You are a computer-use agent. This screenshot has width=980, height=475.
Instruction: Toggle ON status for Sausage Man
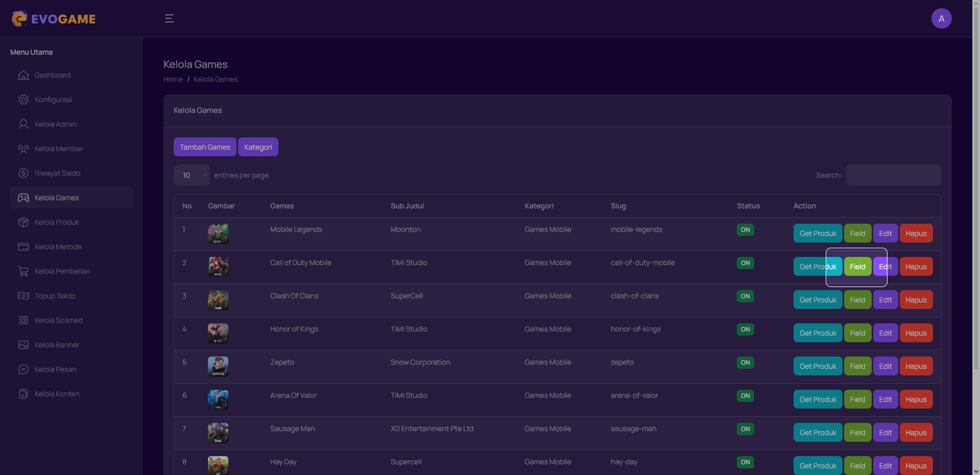(745, 429)
